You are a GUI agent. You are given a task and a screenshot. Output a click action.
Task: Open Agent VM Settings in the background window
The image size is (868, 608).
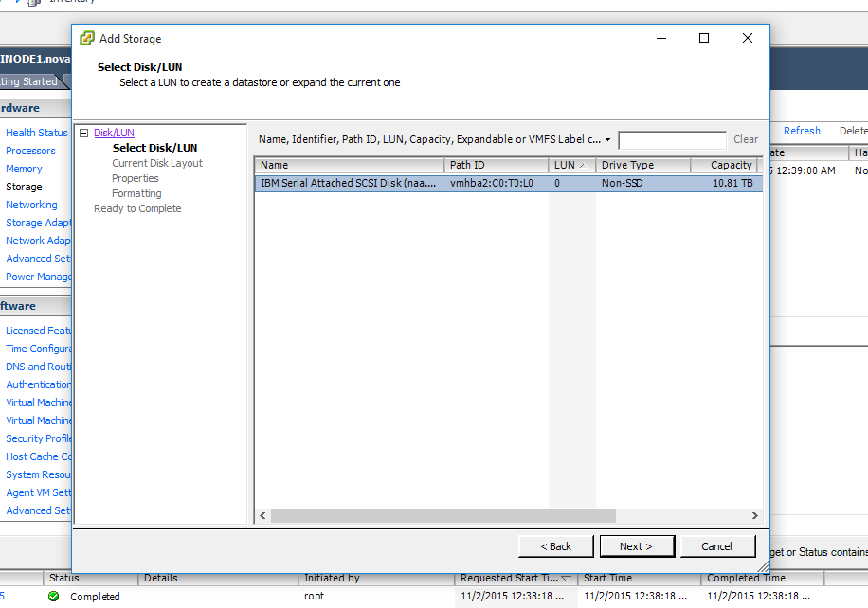(38, 492)
